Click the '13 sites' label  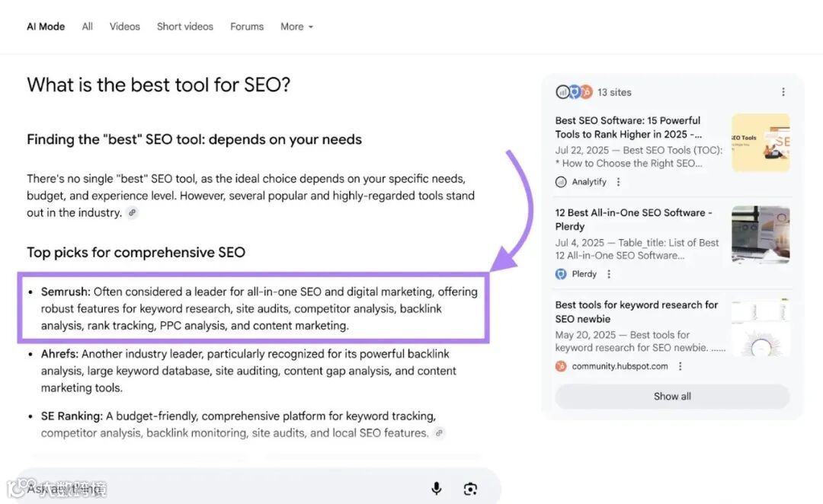tap(614, 92)
